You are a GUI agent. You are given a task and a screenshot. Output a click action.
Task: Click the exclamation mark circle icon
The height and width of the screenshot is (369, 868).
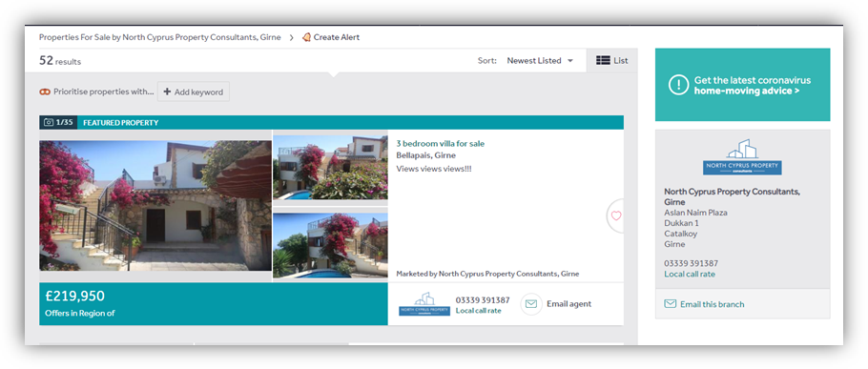[678, 85]
